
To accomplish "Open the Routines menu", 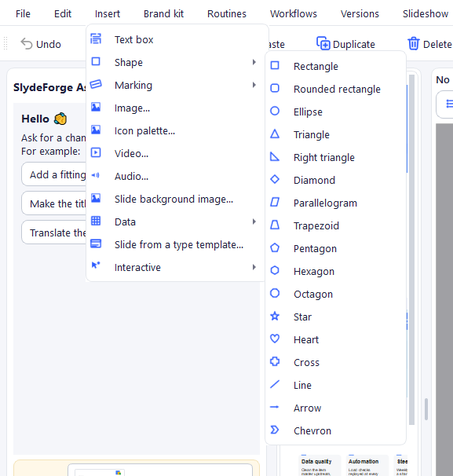I will click(227, 13).
